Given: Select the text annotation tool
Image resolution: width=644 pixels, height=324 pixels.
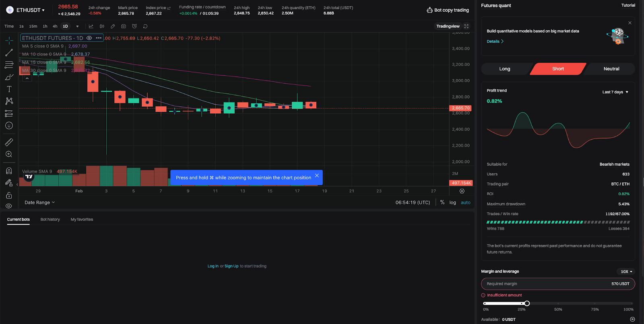Looking at the screenshot, I should click(x=9, y=89).
